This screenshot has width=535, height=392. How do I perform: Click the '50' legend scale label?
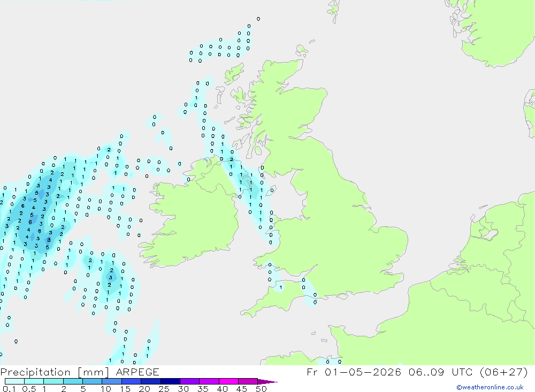click(x=262, y=389)
